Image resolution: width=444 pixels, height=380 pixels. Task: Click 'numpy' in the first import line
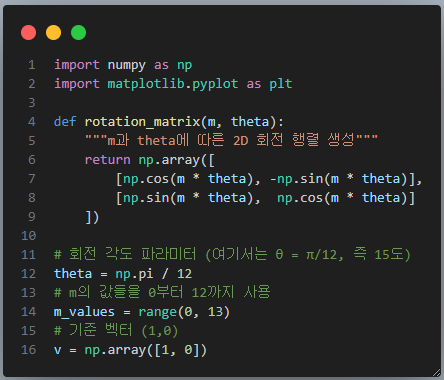127,65
